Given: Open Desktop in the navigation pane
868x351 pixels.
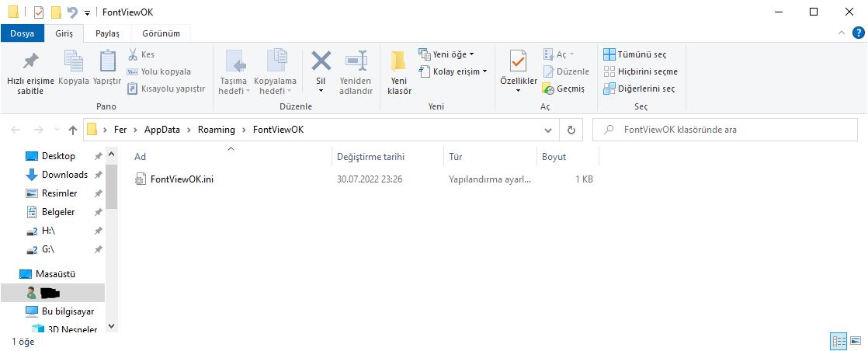Looking at the screenshot, I should tap(58, 156).
